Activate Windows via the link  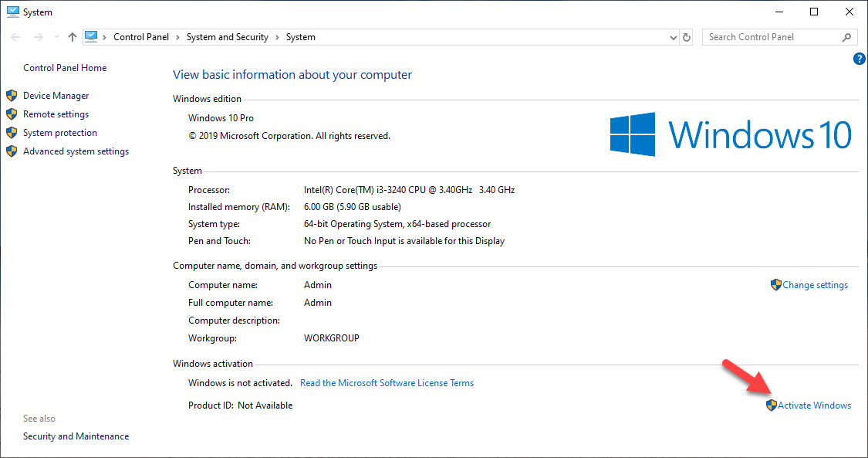point(814,405)
